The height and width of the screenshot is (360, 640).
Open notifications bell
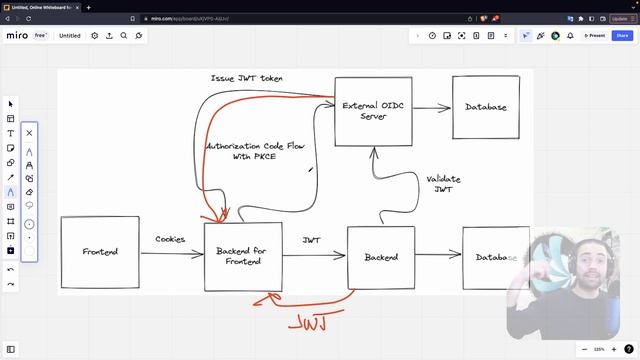570,36
